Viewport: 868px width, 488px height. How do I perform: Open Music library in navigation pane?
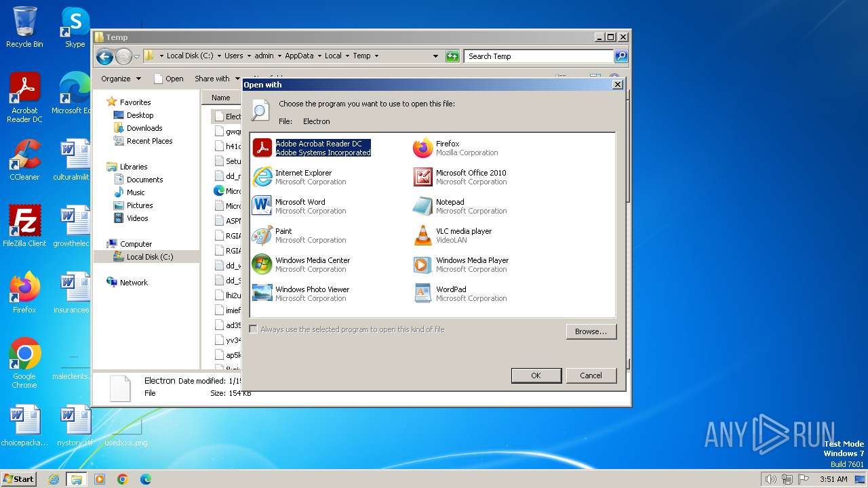(135, 192)
